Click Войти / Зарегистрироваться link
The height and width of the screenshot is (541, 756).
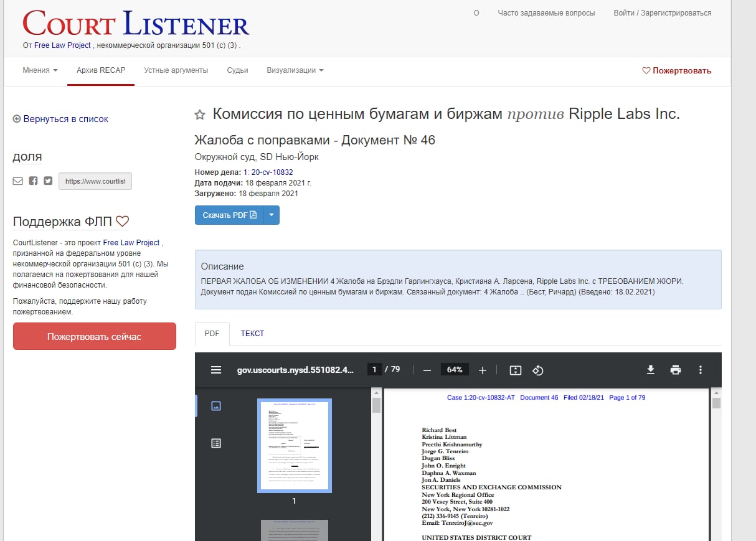tap(662, 12)
